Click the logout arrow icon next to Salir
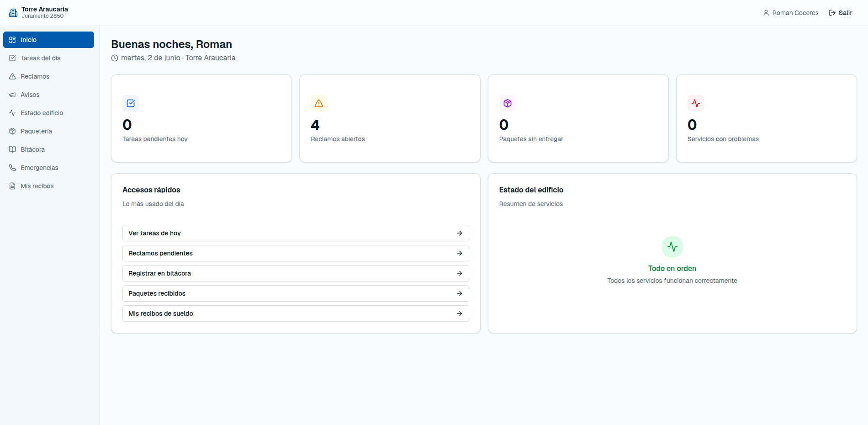 coord(832,13)
